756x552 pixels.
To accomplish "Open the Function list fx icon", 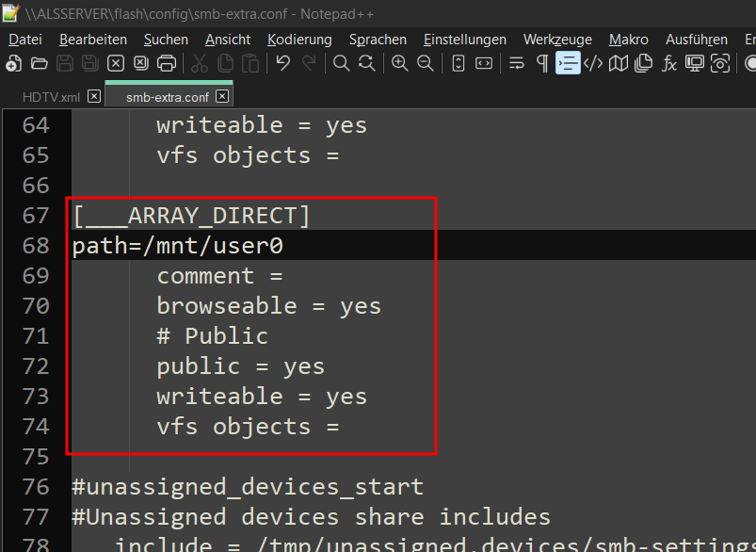I will 669,63.
